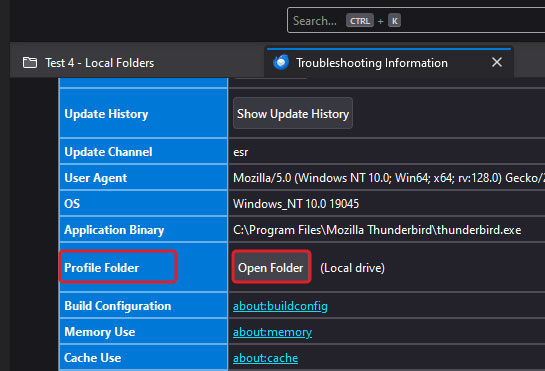Click the Application Binary row label

click(x=114, y=230)
